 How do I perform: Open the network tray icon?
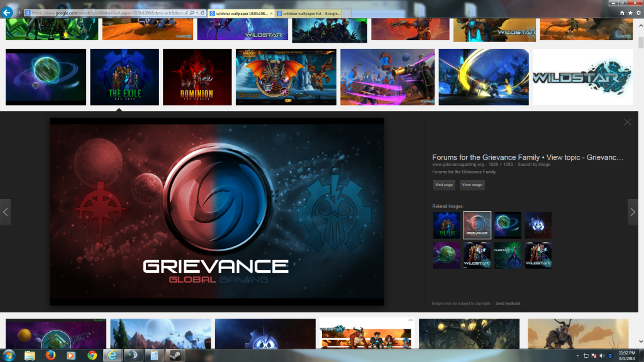586,356
